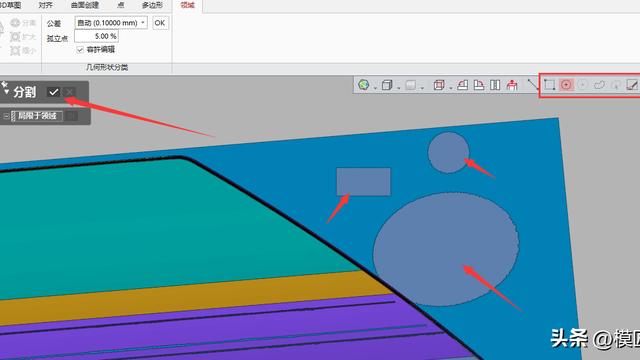
Task: Pick the lasso freehand selection icon
Action: (599, 85)
